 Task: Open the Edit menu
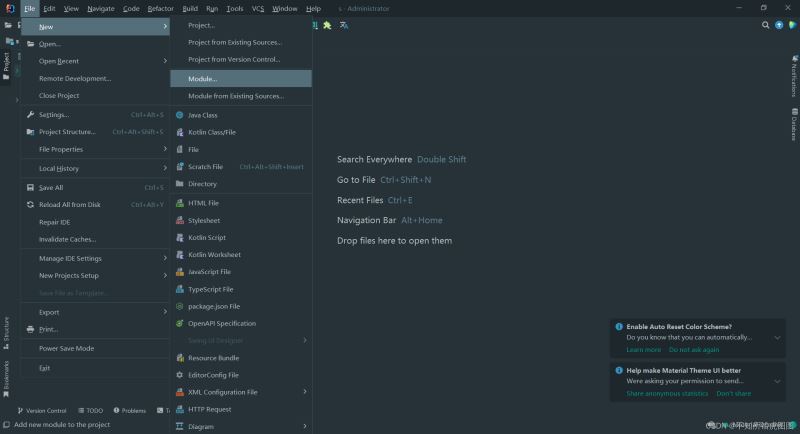[x=49, y=9]
